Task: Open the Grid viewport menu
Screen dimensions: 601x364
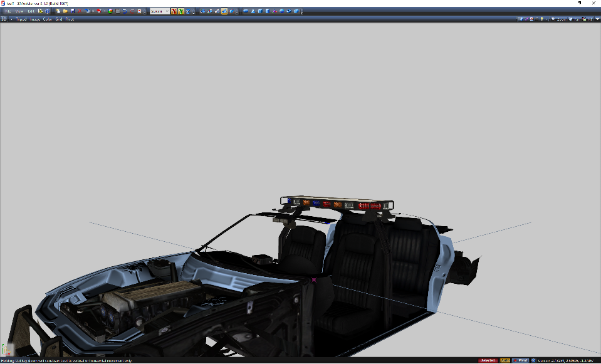Action: click(x=59, y=19)
